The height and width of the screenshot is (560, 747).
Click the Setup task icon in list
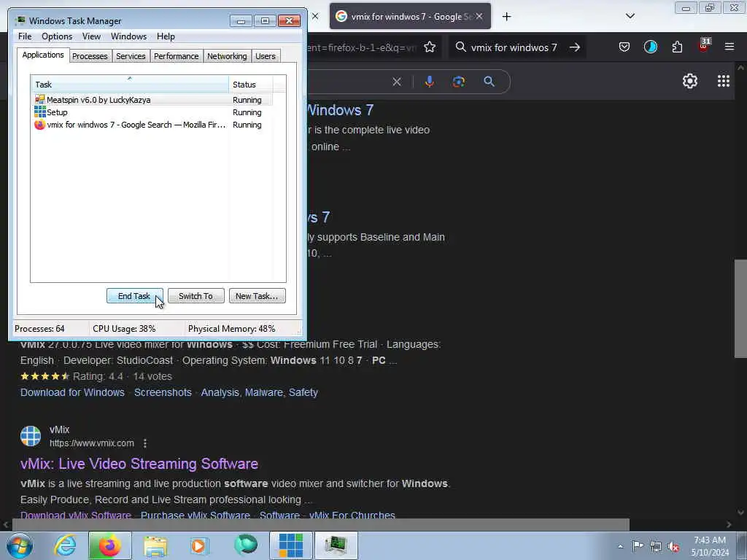point(40,112)
